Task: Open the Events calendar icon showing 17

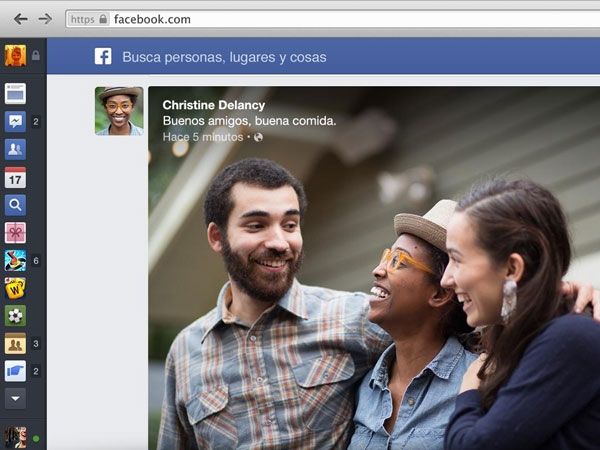Action: [15, 177]
